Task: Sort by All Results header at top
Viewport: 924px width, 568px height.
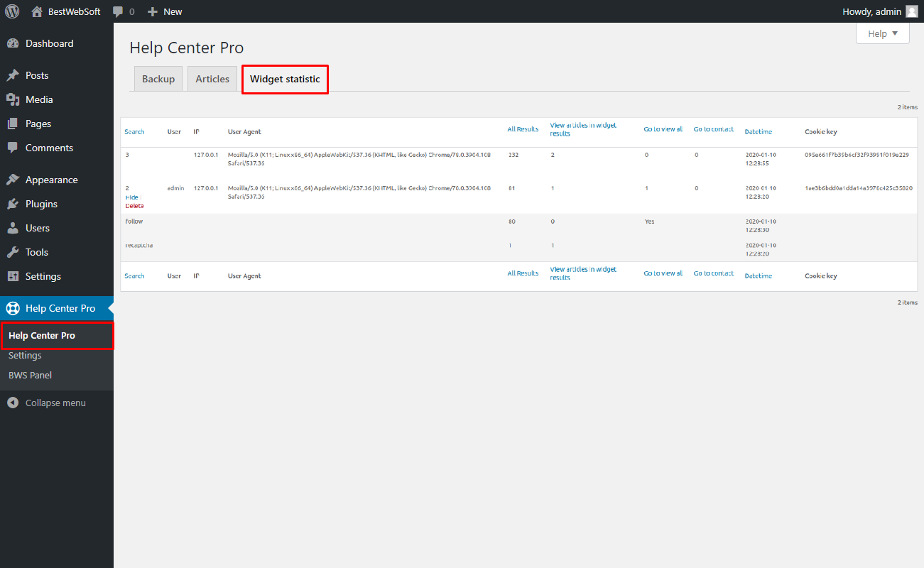Action: (523, 129)
